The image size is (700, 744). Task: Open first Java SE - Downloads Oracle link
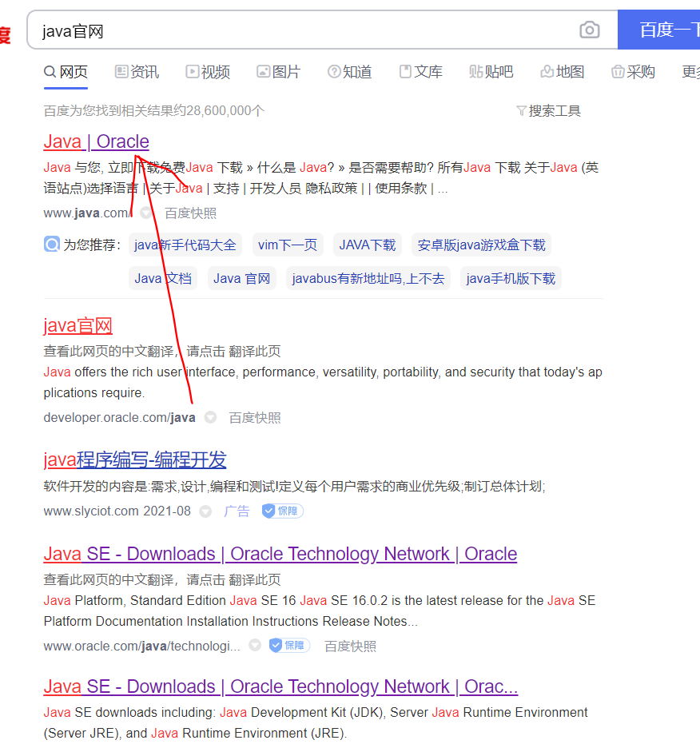[280, 555]
